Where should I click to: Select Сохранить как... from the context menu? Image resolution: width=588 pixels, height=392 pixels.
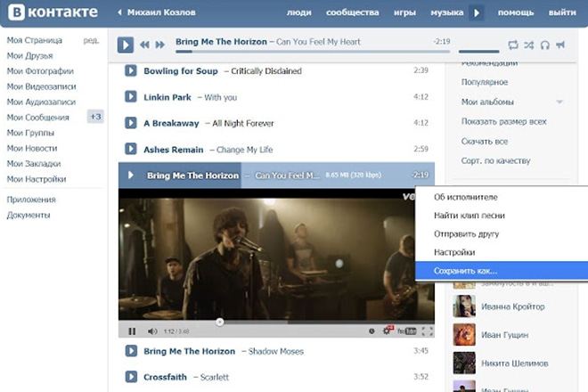click(465, 271)
